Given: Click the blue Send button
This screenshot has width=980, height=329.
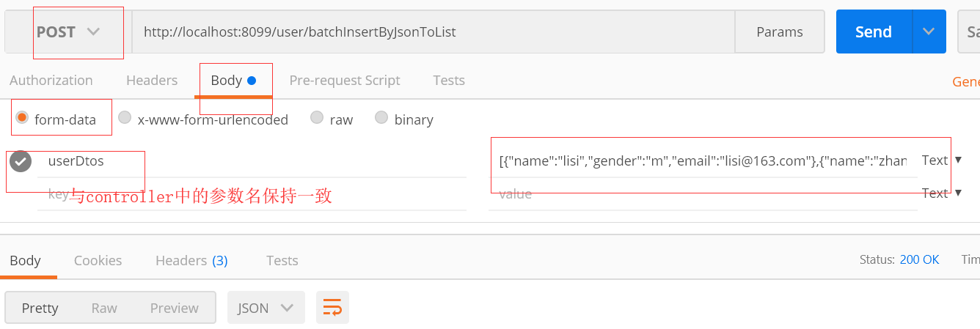Looking at the screenshot, I should pos(874,32).
